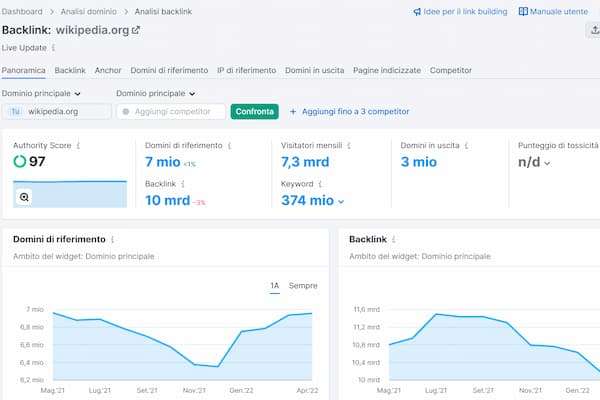This screenshot has width=600, height=400.
Task: Click info icon next to Authority Score
Action: (78, 145)
